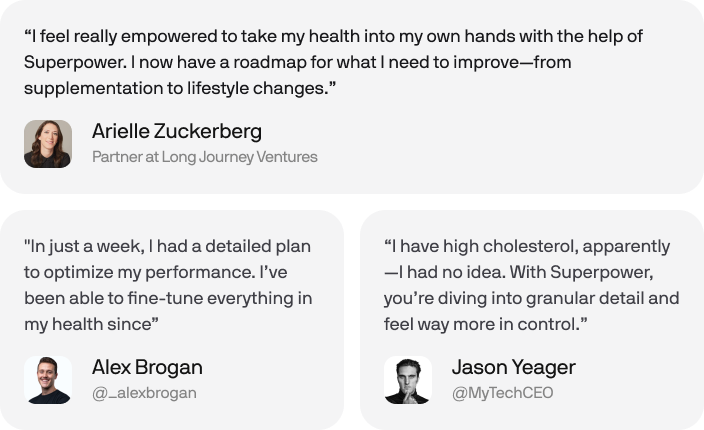Click the line 'been able to fine-tune everything in'

point(168,298)
